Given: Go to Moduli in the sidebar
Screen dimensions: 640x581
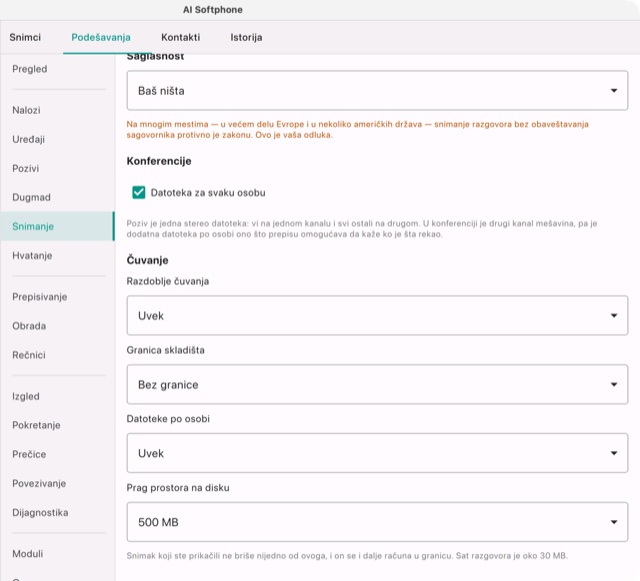Looking at the screenshot, I should tap(57, 554).
